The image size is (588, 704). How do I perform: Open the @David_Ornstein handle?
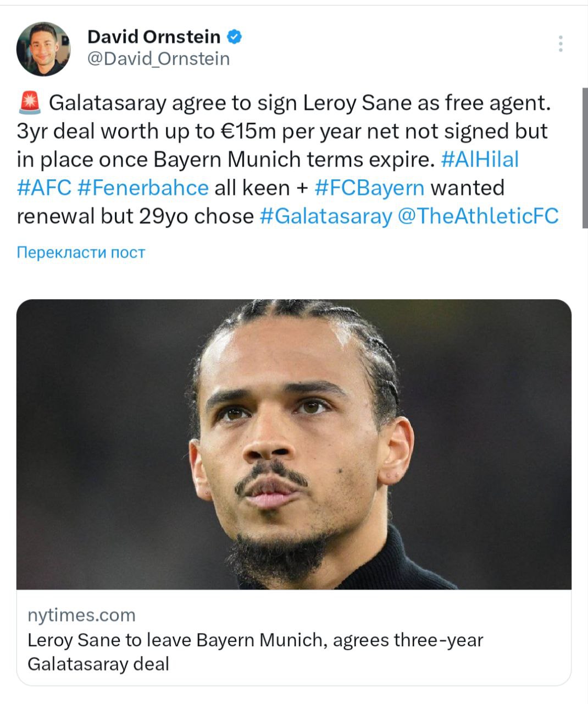[x=159, y=58]
